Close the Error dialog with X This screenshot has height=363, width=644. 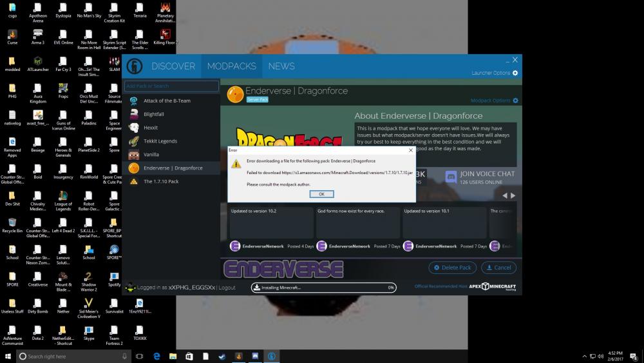point(410,150)
